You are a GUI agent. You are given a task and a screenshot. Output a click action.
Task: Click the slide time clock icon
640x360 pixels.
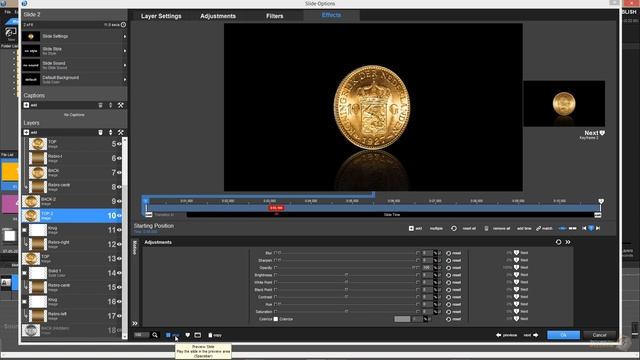coord(123,25)
